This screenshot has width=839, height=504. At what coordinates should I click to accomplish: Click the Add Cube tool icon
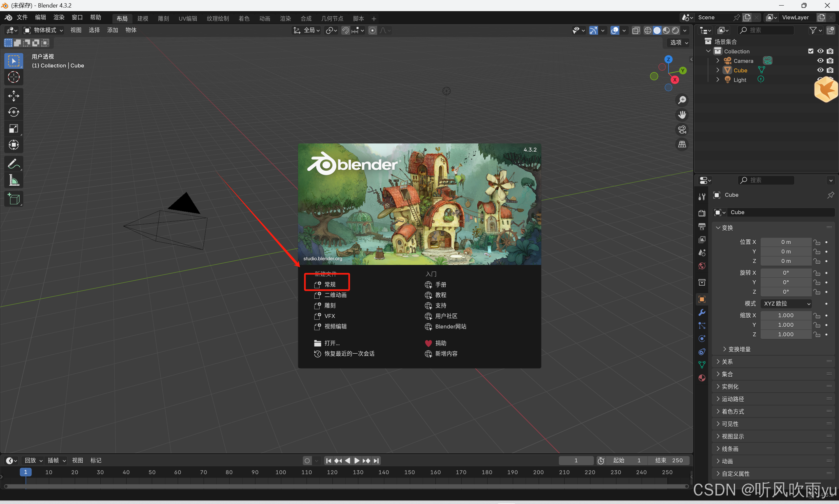pos(13,199)
